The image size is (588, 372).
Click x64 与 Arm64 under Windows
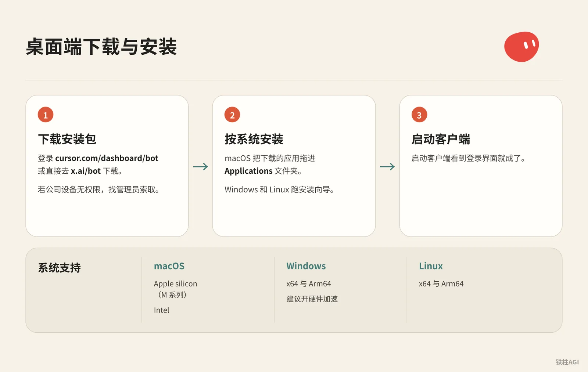point(309,284)
